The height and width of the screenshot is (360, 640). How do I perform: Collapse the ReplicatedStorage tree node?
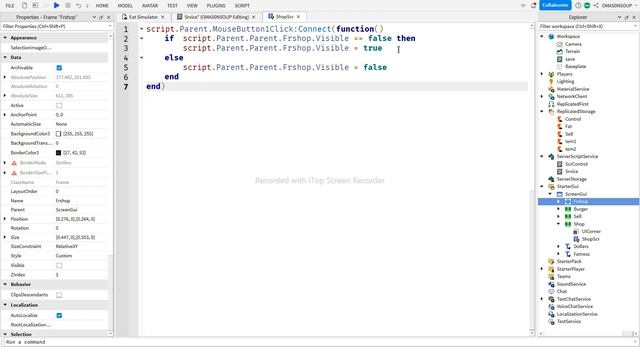(542, 111)
